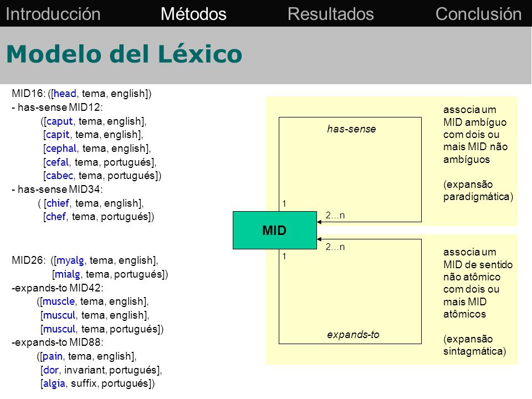This screenshot has width=532, height=399.
Task: Click the blue 'chief' term
Action: (x=58, y=203)
